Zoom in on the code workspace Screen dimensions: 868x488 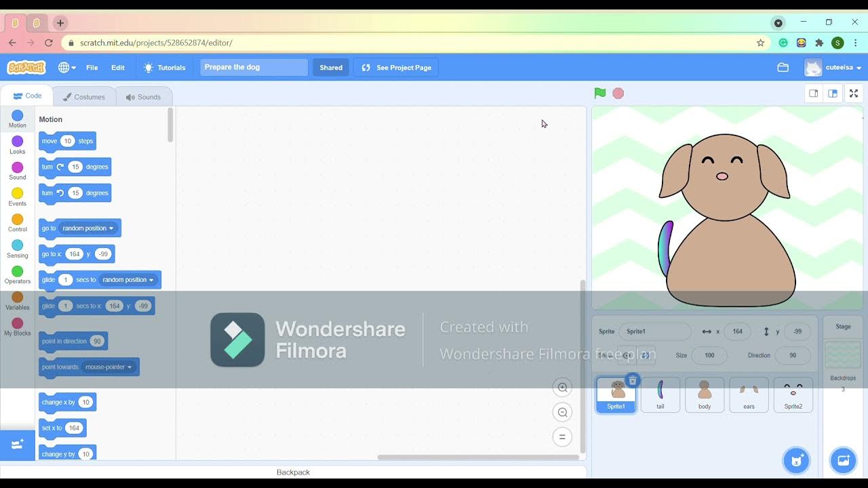[562, 388]
